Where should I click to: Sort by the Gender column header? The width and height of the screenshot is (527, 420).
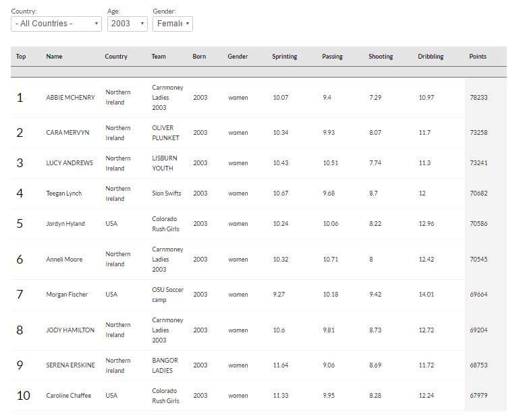pos(238,57)
